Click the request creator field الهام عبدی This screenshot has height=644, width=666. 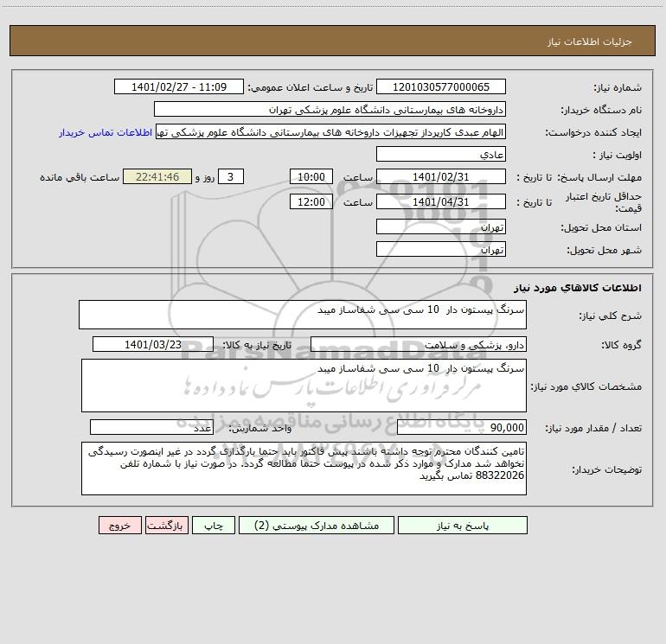click(x=331, y=131)
